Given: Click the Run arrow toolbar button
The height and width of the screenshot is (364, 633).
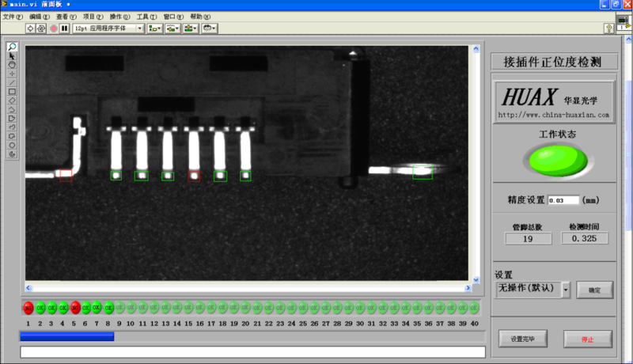Looking at the screenshot, I should point(31,28).
